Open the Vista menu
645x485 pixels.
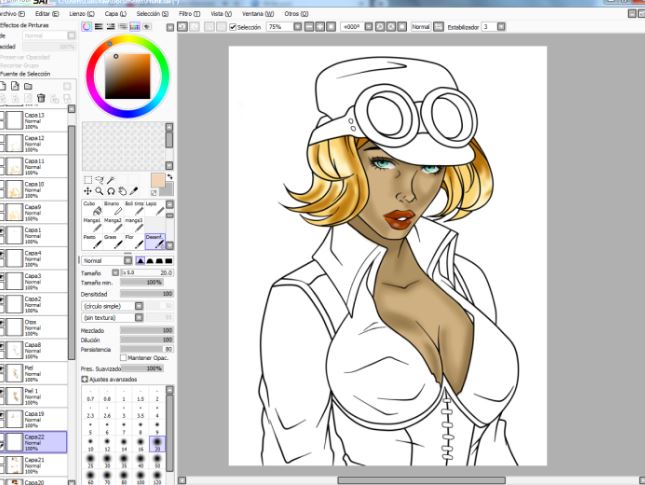click(221, 14)
